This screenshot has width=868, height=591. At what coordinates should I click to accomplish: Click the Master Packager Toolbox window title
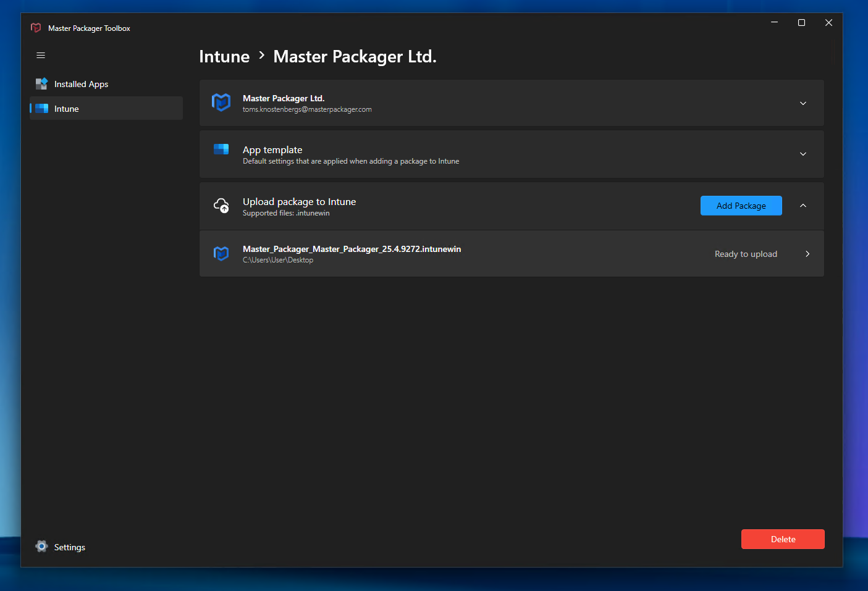pyautogui.click(x=89, y=28)
